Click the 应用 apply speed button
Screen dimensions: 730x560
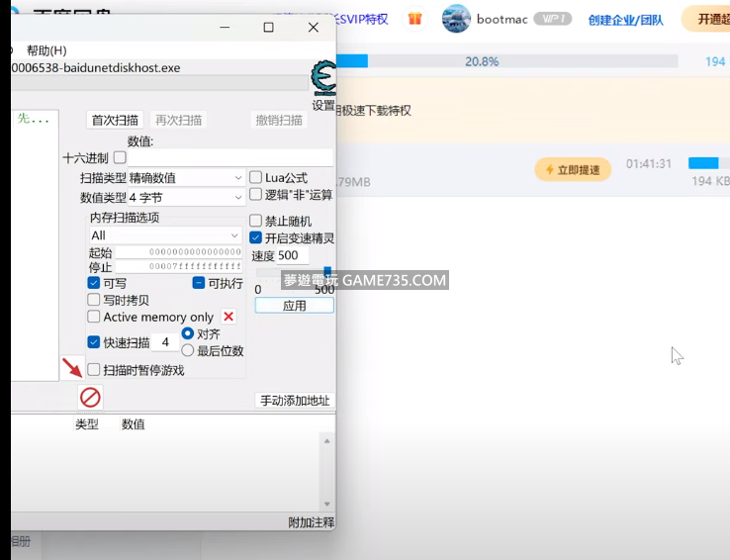(x=294, y=306)
